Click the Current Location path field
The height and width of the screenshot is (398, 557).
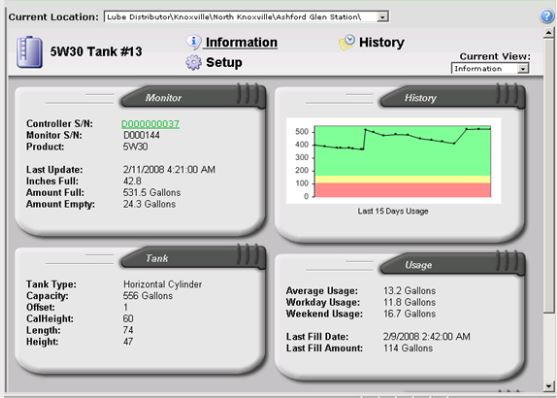coord(246,17)
